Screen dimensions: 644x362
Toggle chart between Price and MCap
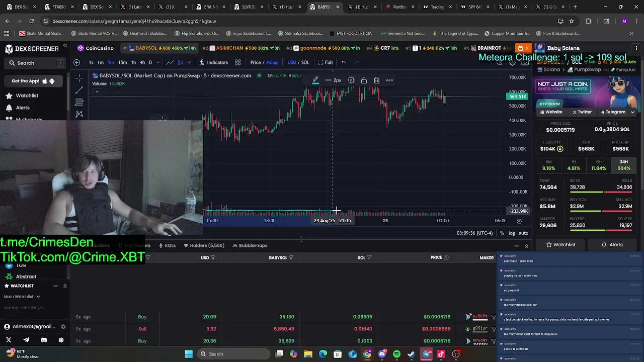tap(264, 62)
